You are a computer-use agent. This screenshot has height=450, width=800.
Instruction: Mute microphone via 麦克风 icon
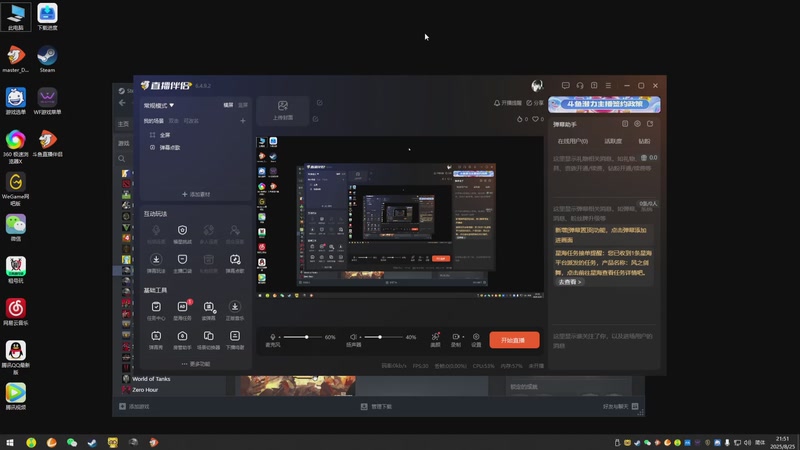[272, 337]
